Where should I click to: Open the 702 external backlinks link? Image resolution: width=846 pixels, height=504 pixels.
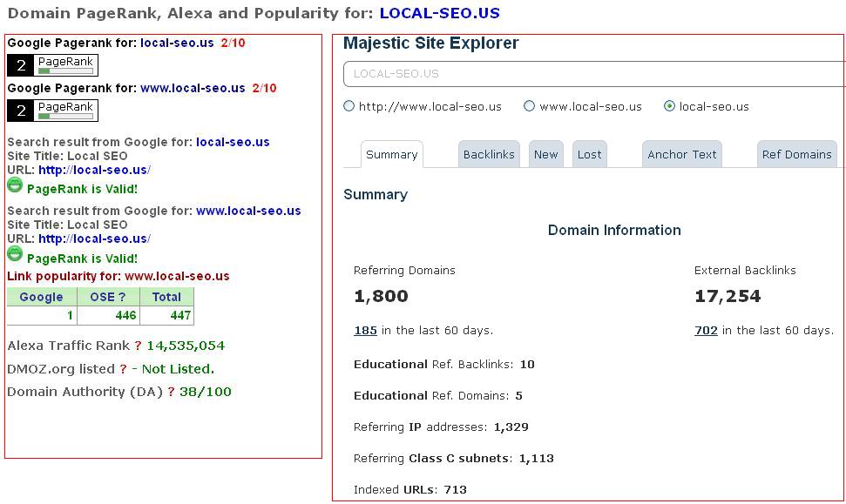coord(706,331)
